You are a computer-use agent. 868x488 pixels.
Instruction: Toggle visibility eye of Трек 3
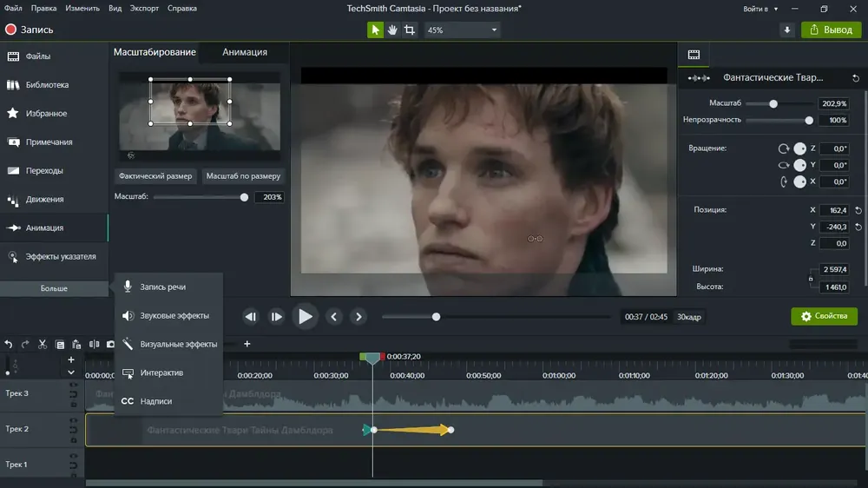73,385
